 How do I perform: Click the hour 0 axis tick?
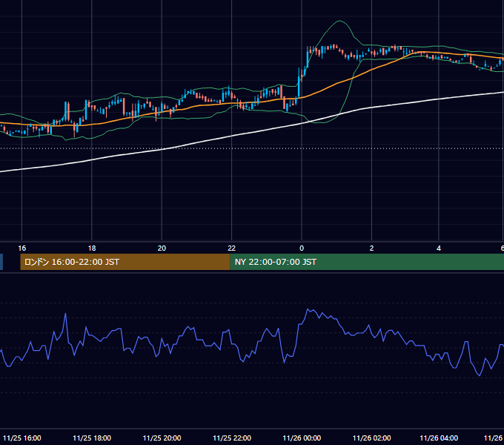coord(302,248)
